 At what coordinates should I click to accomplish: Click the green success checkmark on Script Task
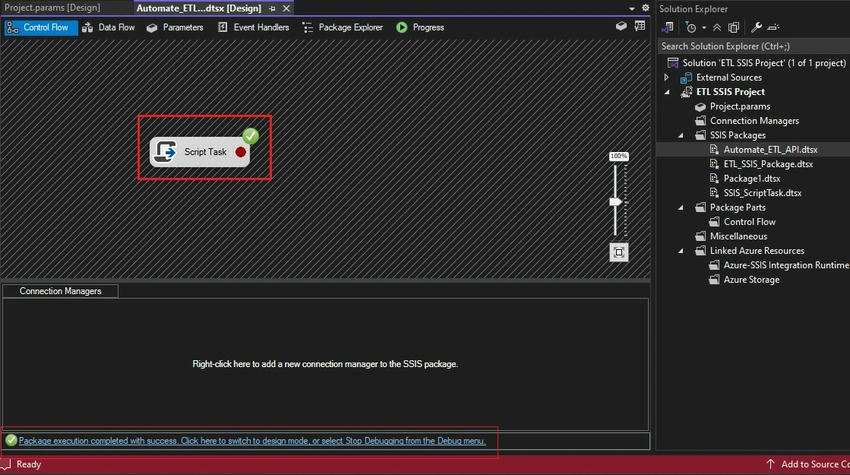[x=250, y=136]
